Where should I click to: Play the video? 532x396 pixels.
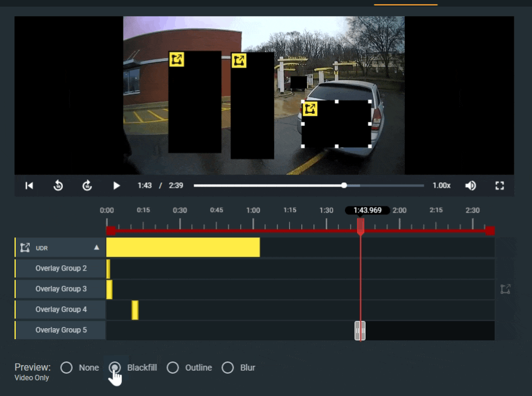tap(116, 186)
